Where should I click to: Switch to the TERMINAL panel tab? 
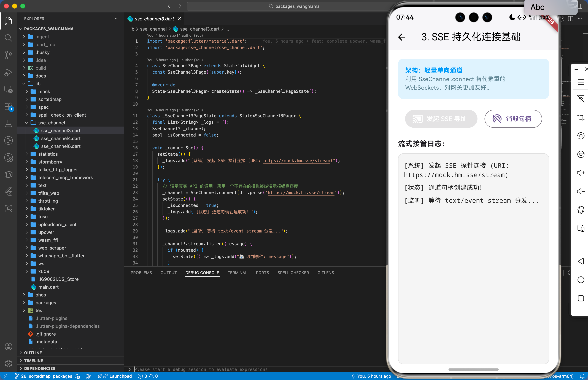click(x=237, y=273)
